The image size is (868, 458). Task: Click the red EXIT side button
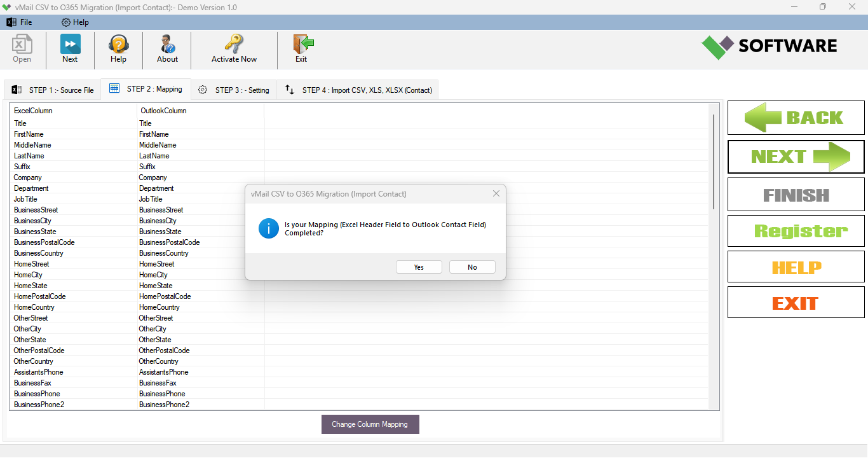point(796,303)
